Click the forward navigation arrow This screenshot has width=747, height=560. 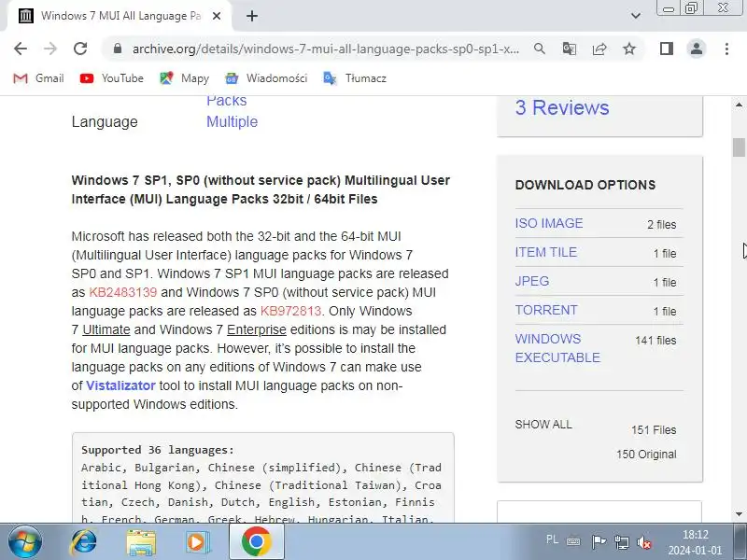(50, 49)
